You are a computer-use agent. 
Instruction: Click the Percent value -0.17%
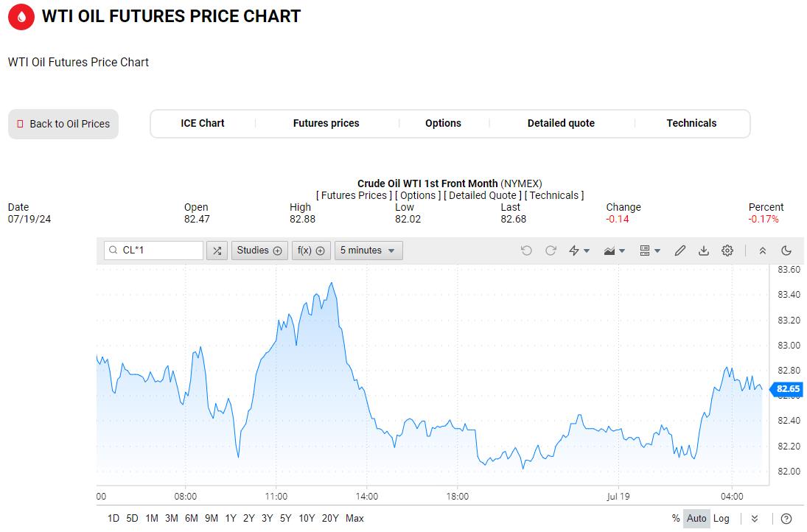click(764, 219)
